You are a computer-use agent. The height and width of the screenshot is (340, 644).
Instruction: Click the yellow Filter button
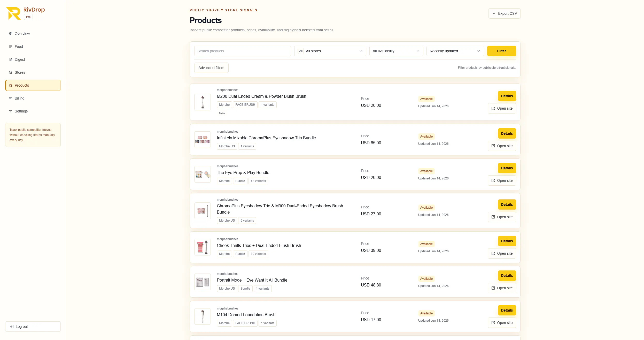(502, 51)
